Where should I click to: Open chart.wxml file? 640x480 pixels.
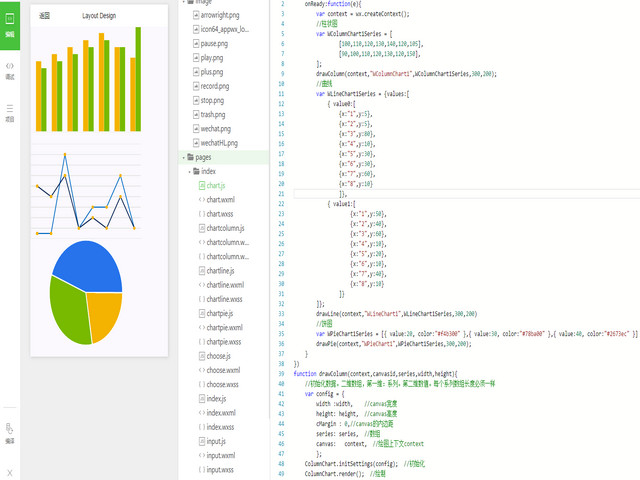217,200
